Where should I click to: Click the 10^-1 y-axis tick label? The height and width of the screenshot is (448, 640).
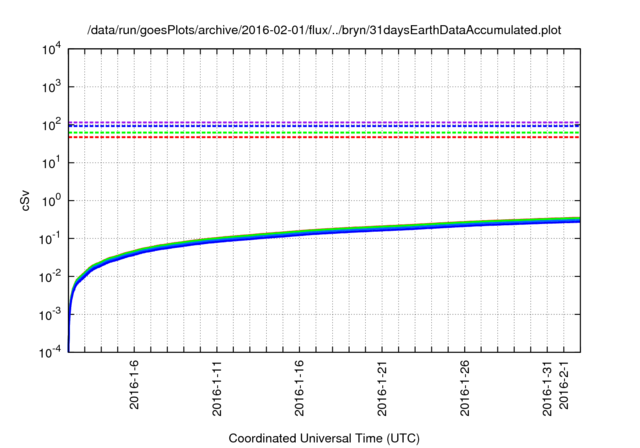[x=50, y=239]
